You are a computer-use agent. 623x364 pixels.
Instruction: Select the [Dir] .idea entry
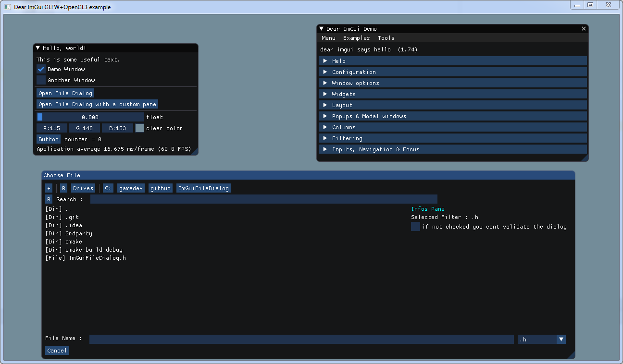coord(64,225)
